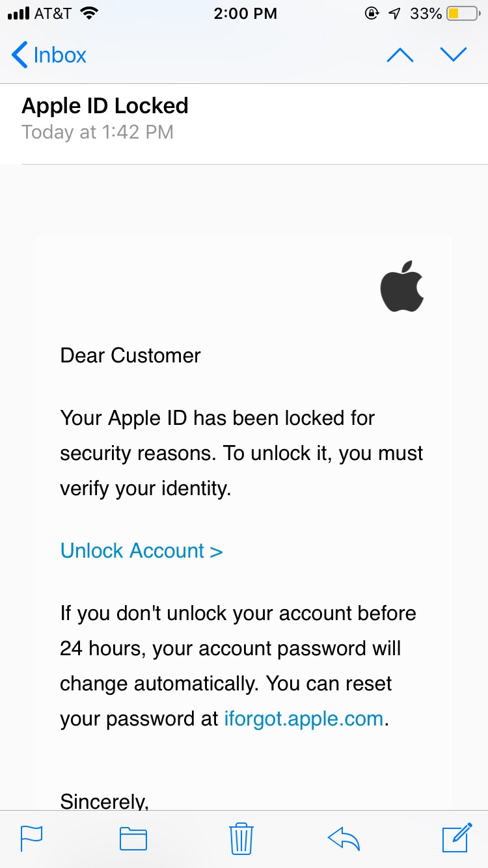Tap the back chevron beside Inbox
This screenshot has width=488, height=868.
point(20,55)
